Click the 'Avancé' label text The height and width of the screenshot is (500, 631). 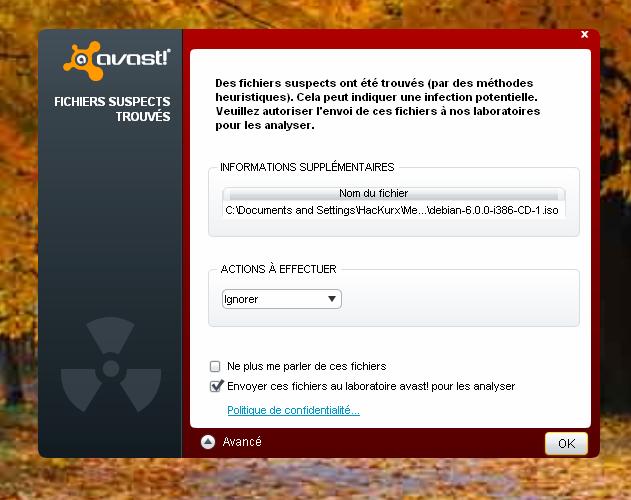pyautogui.click(x=242, y=442)
